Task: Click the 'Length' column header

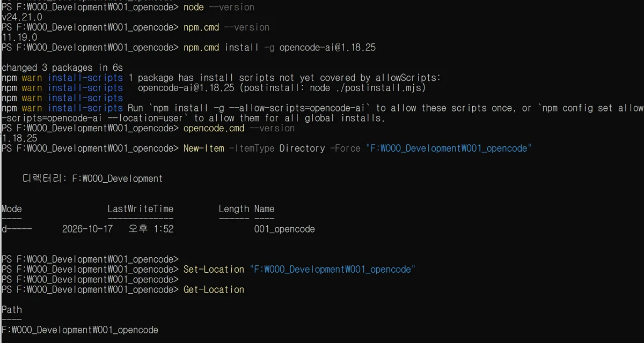Action: tap(234, 209)
